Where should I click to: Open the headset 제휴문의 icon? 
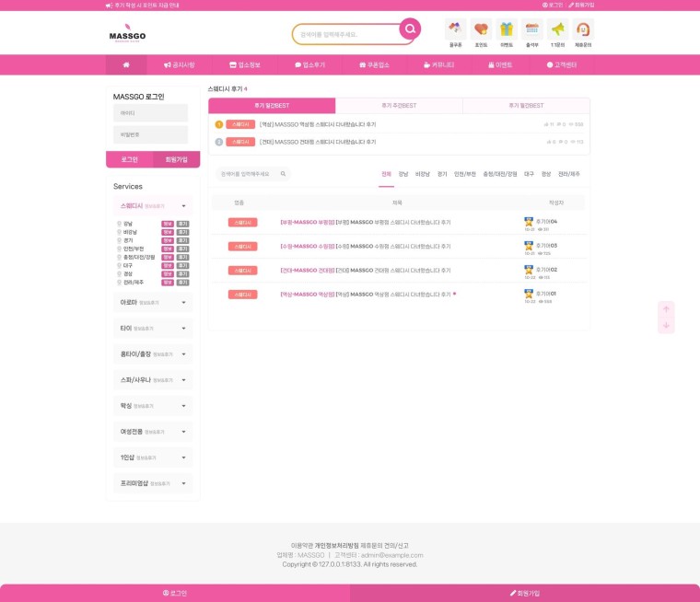tap(583, 29)
